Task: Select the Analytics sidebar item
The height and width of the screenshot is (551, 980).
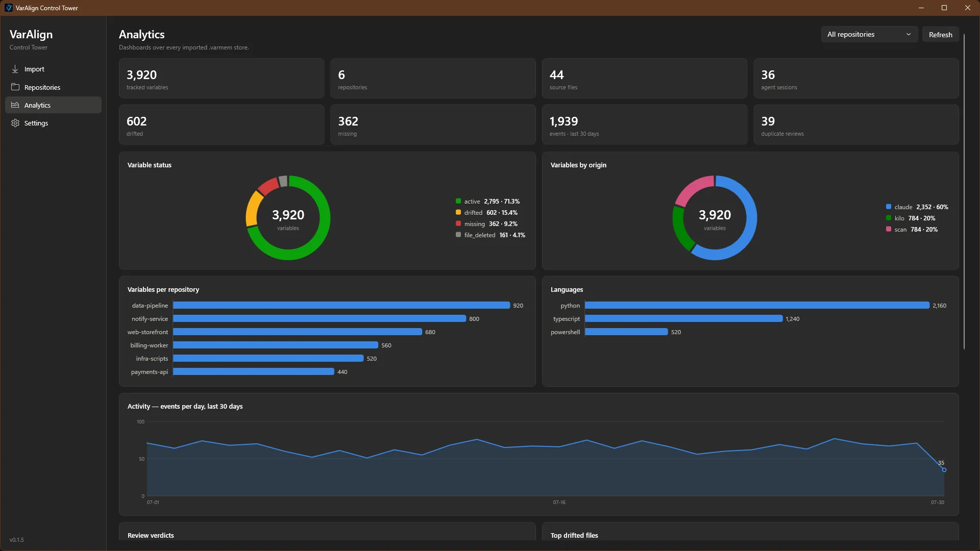Action: [x=53, y=105]
